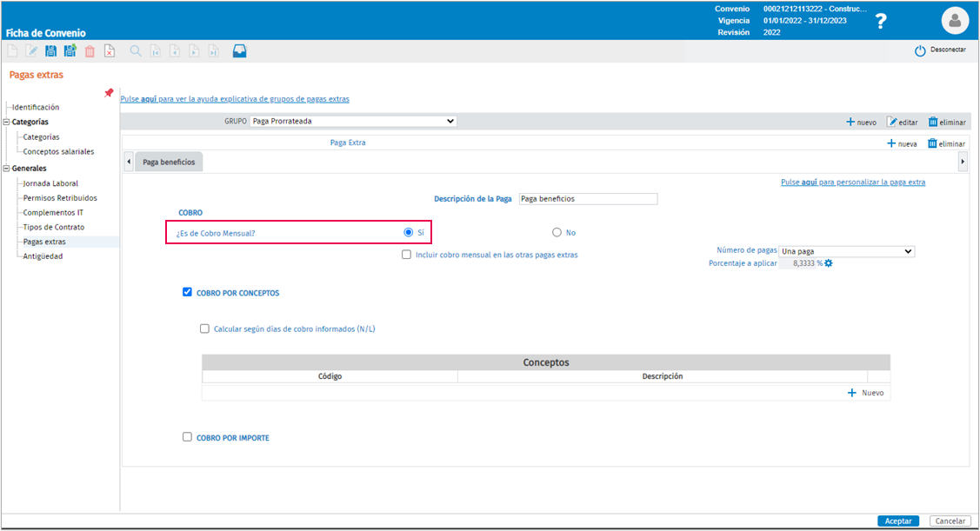This screenshot has width=980, height=531.
Task: Select the 'No' monthly payment radio button
Action: pyautogui.click(x=557, y=232)
